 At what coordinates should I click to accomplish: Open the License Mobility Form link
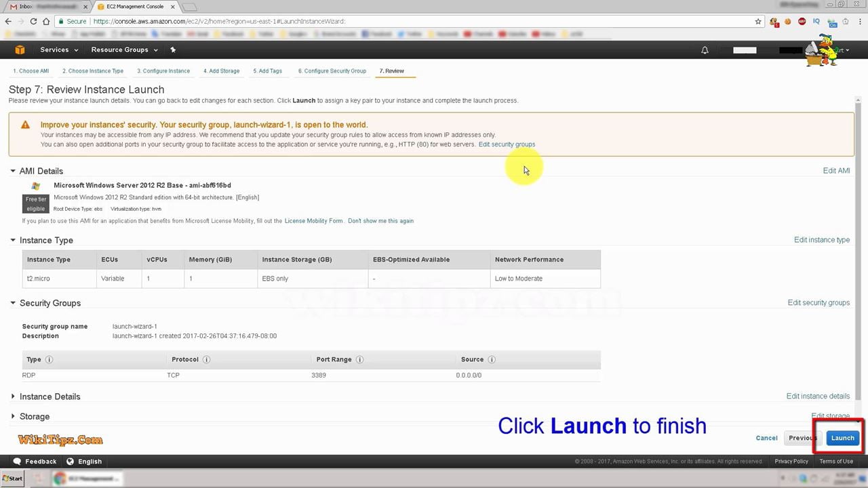(313, 221)
